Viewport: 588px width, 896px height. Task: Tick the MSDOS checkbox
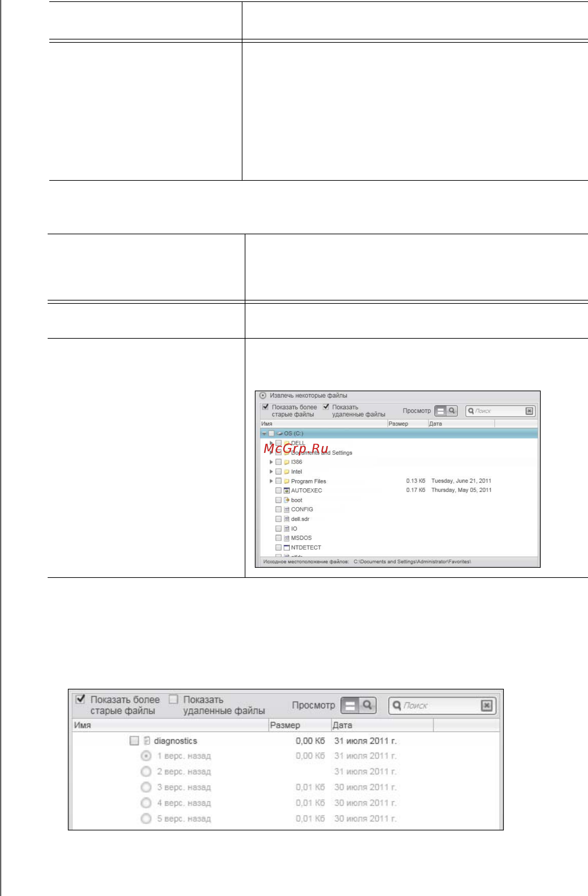point(279,538)
